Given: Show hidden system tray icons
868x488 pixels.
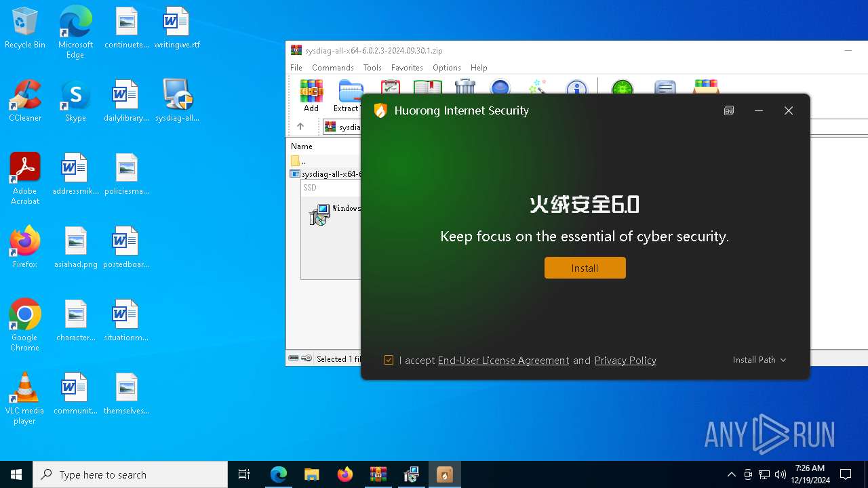Looking at the screenshot, I should click(x=731, y=474).
